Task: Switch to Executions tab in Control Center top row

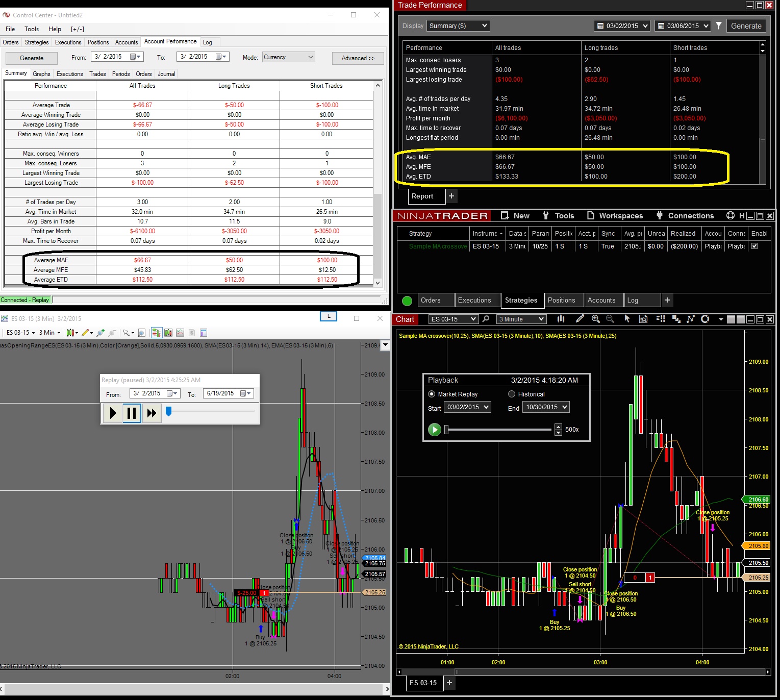Action: tap(68, 42)
